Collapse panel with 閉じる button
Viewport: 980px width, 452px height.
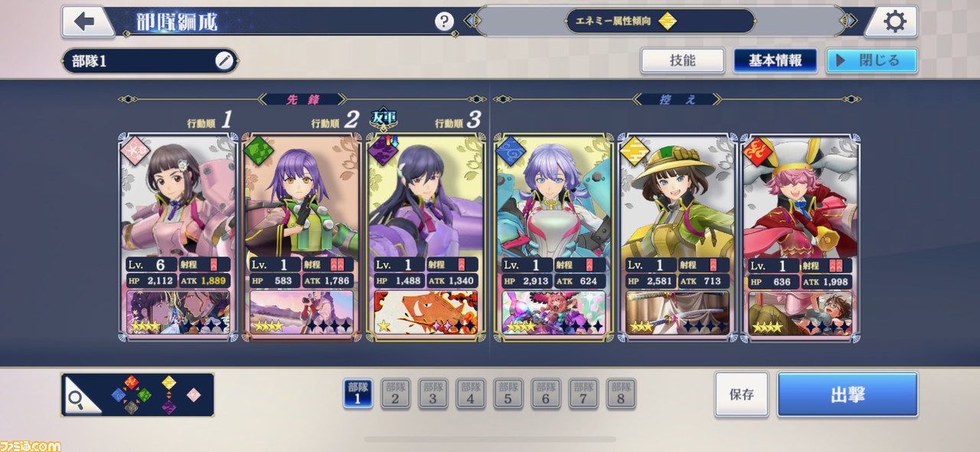click(871, 60)
